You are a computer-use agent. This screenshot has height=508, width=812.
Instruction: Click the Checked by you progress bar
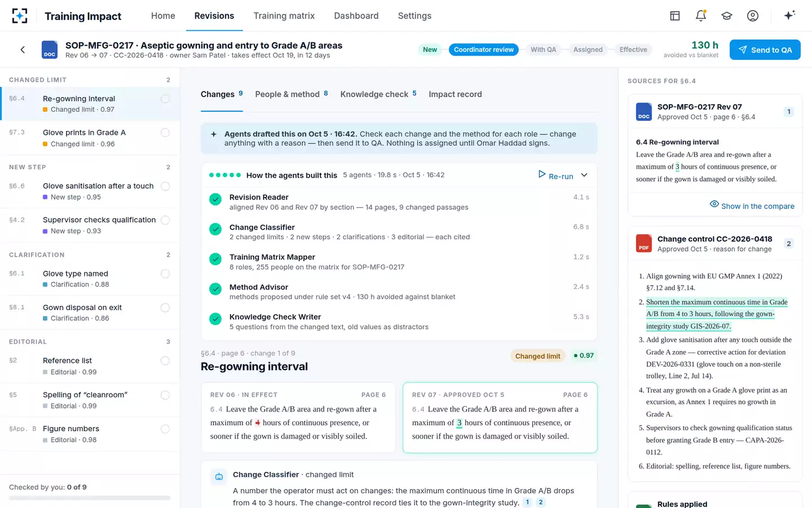[x=90, y=498]
